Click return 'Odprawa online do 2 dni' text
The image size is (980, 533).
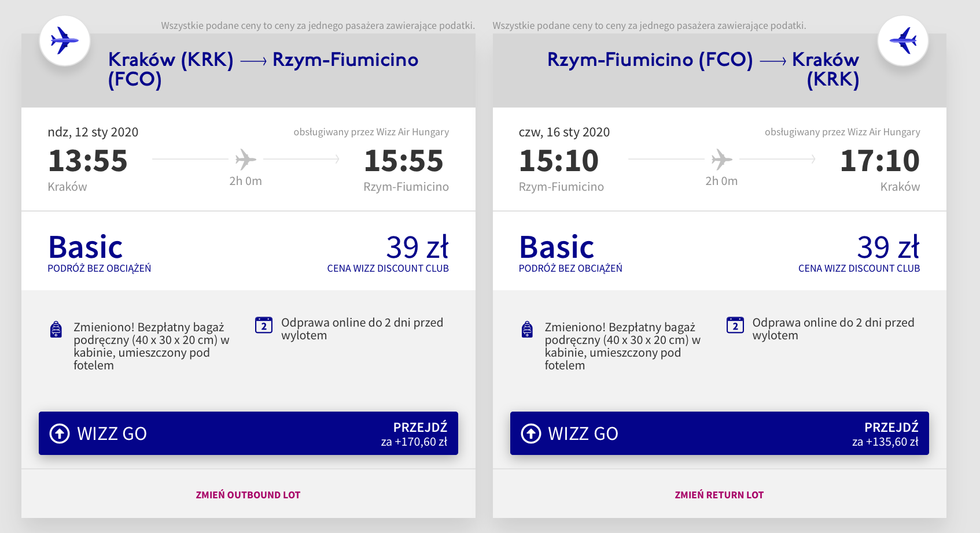tap(834, 329)
